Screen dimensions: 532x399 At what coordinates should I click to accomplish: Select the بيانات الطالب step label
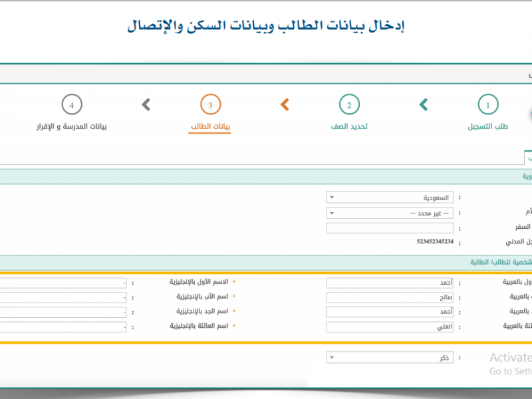(x=210, y=126)
